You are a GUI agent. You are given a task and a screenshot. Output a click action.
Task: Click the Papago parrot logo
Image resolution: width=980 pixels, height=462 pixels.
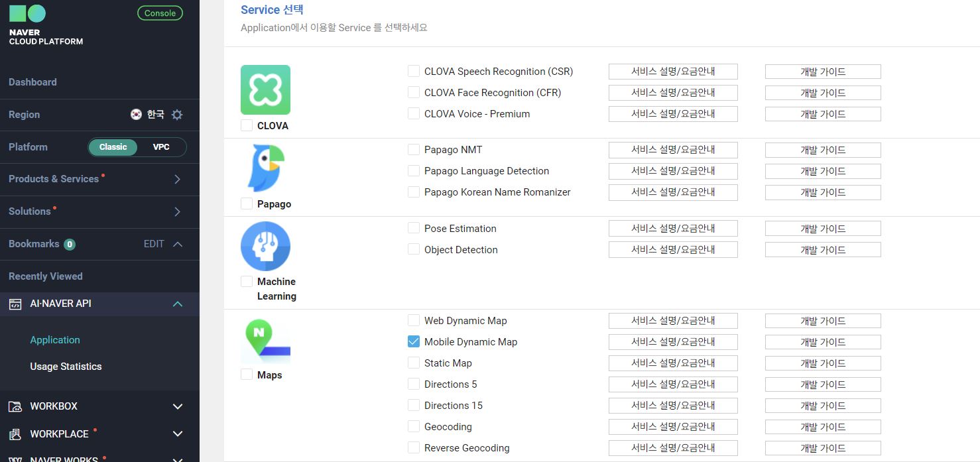click(265, 168)
